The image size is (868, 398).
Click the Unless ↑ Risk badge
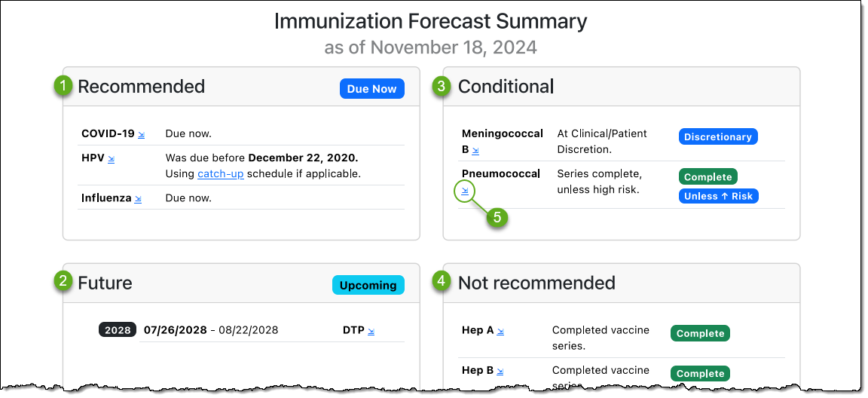[x=718, y=197]
